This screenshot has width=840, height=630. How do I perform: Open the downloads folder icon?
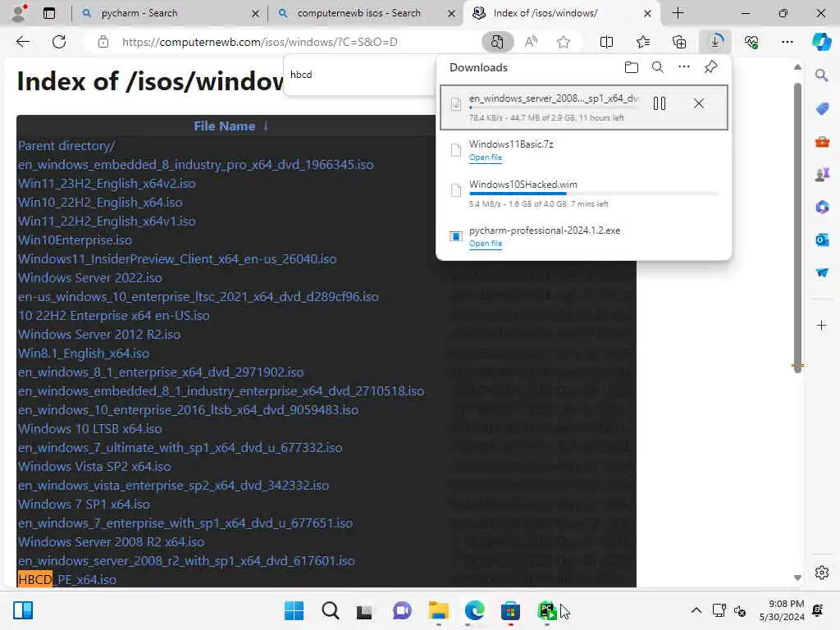click(x=632, y=67)
